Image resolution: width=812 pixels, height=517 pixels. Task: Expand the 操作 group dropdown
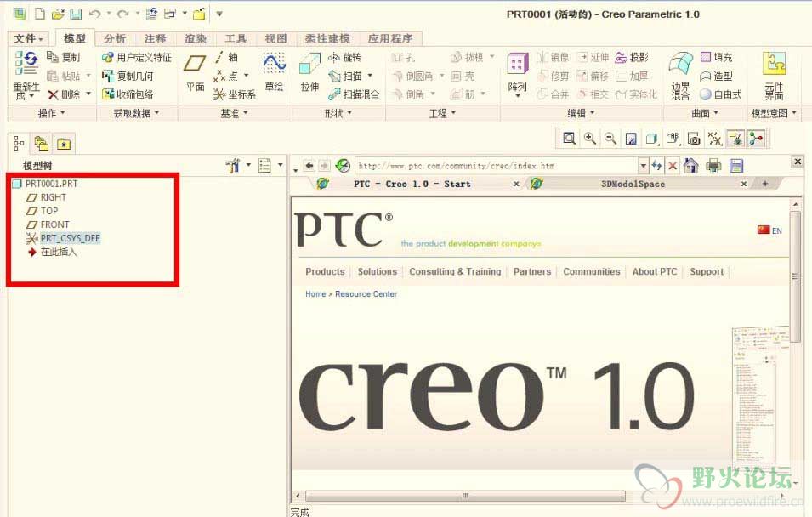[51, 113]
